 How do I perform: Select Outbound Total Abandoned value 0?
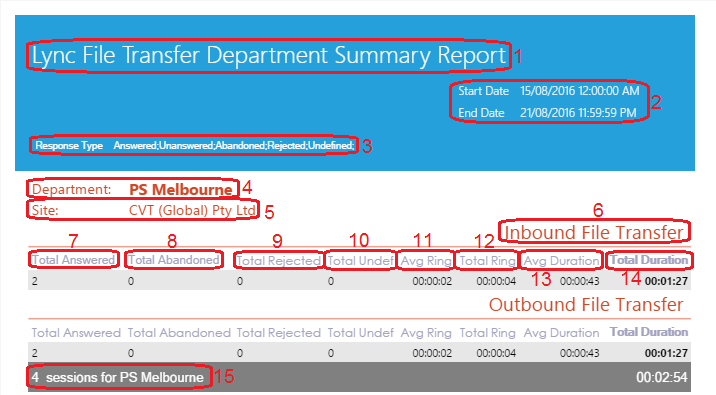click(x=131, y=353)
